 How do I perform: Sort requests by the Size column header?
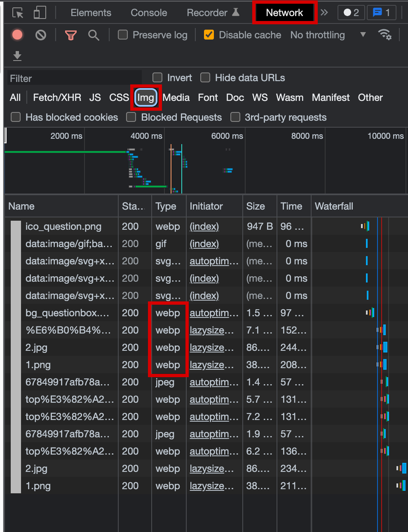[x=256, y=206]
